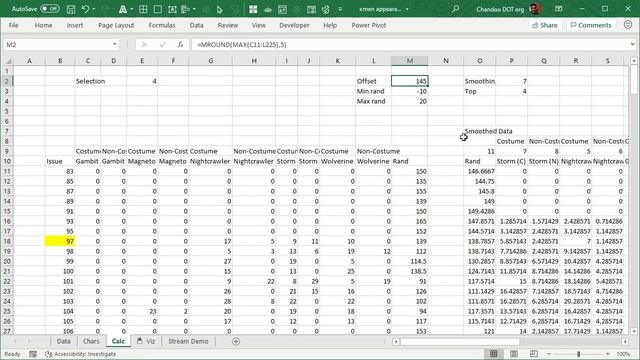This screenshot has height=360, width=640.
Task: Expand the Name Box dropdown arrow
Action: coord(115,44)
